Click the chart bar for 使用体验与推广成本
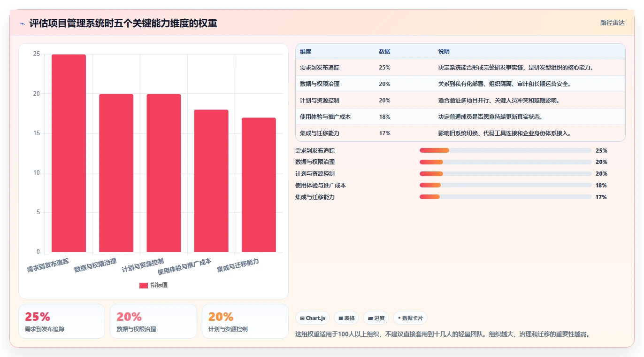Viewport: 644px width, 357px height. pyautogui.click(x=211, y=181)
